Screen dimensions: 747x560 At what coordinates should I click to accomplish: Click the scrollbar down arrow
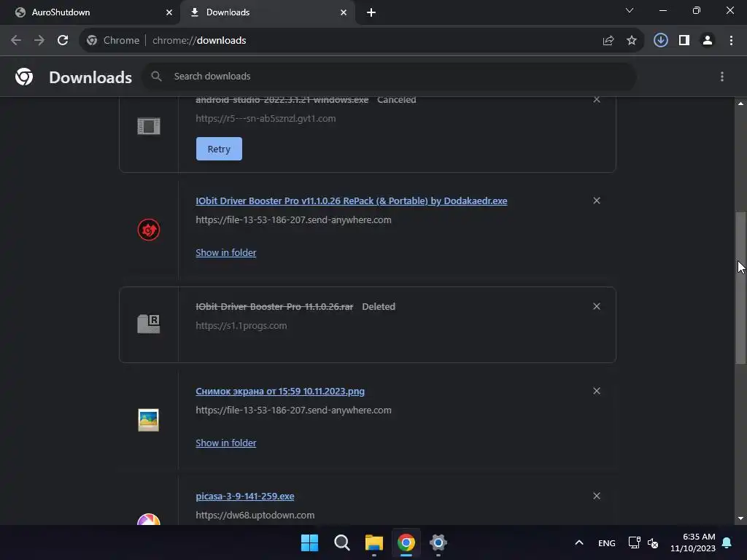pyautogui.click(x=740, y=518)
